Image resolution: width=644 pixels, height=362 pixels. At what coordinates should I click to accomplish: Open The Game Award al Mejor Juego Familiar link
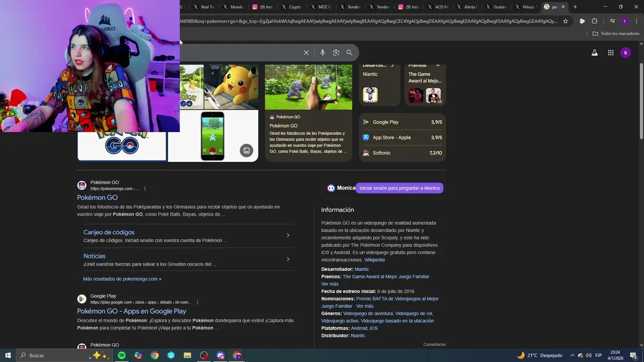click(x=386, y=277)
